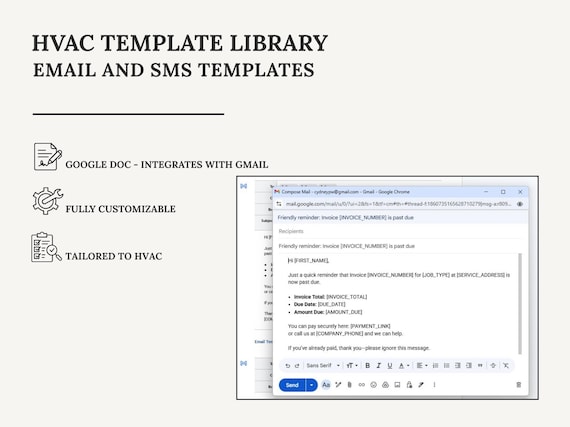Click the Gmail logo in title bar
Viewport: 570px width, 427px height.
click(277, 192)
